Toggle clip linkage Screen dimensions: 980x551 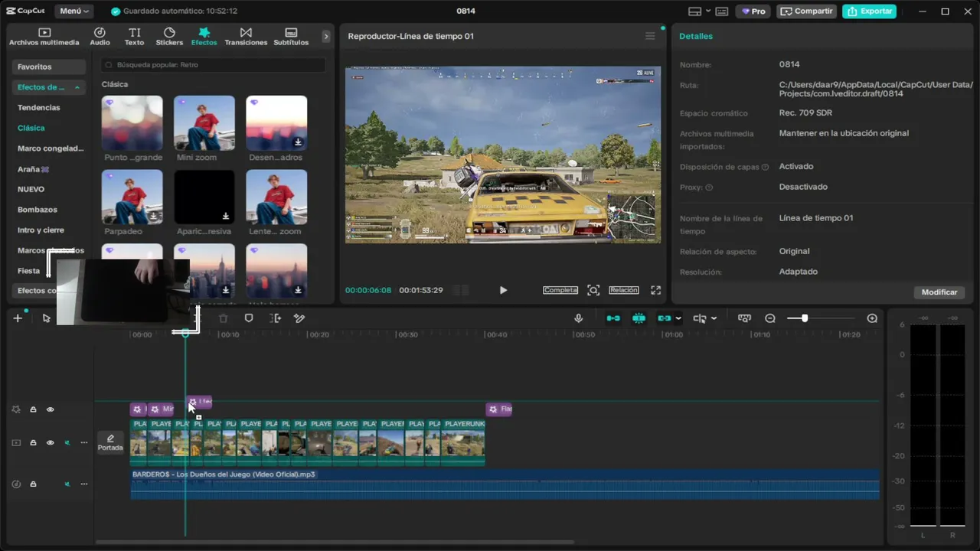pyautogui.click(x=665, y=318)
